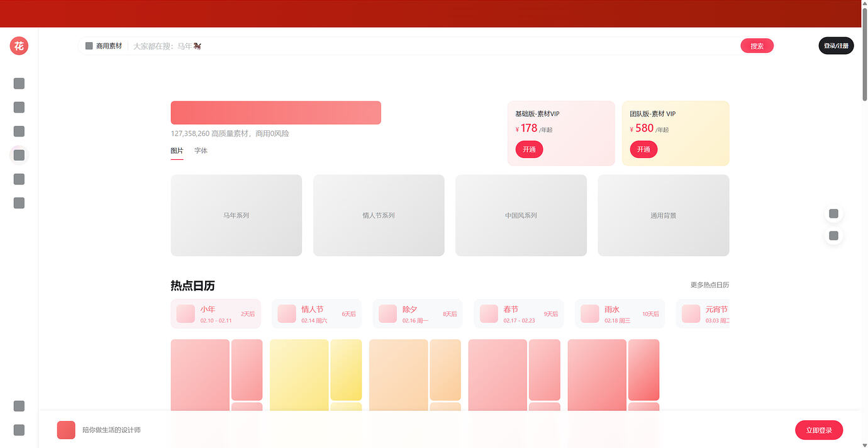Open the 马年系列 category card

[236, 215]
